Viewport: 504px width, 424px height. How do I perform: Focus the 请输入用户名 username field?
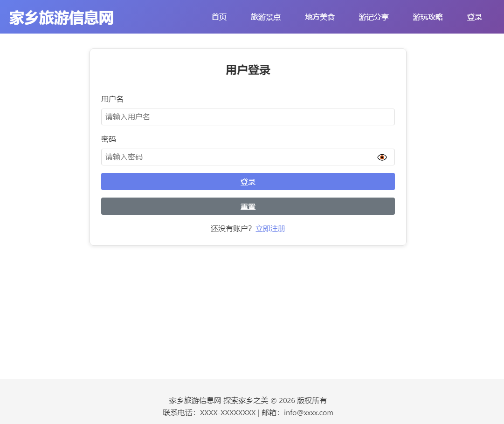248,117
